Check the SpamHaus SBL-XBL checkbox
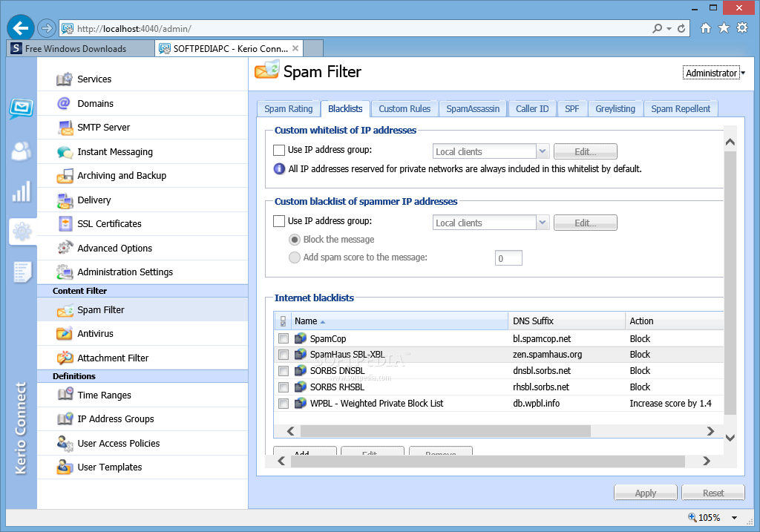760x532 pixels. 284,355
